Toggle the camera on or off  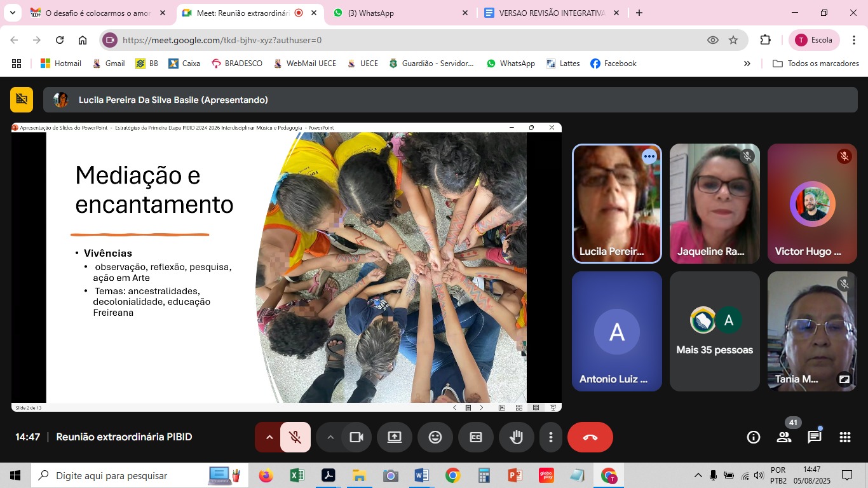[x=356, y=437]
